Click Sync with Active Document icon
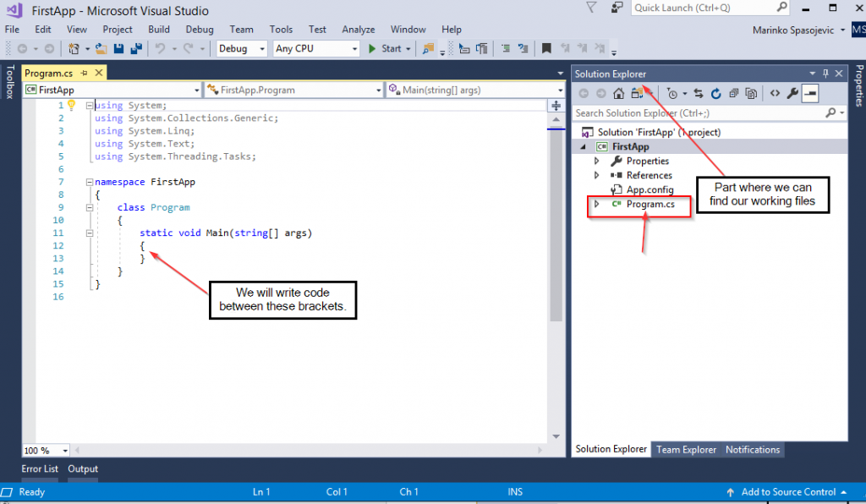Viewport: 866px width, 504px height. click(698, 93)
